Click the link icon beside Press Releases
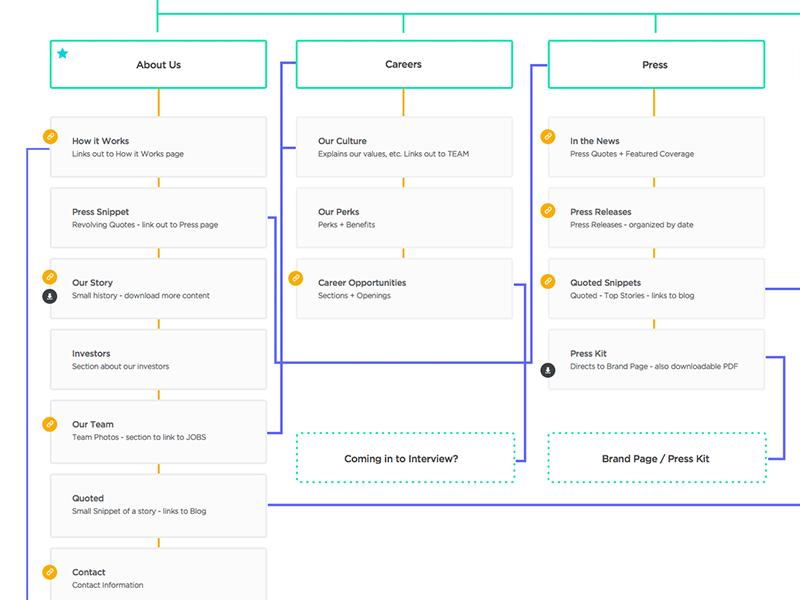The width and height of the screenshot is (800, 600). 548,211
